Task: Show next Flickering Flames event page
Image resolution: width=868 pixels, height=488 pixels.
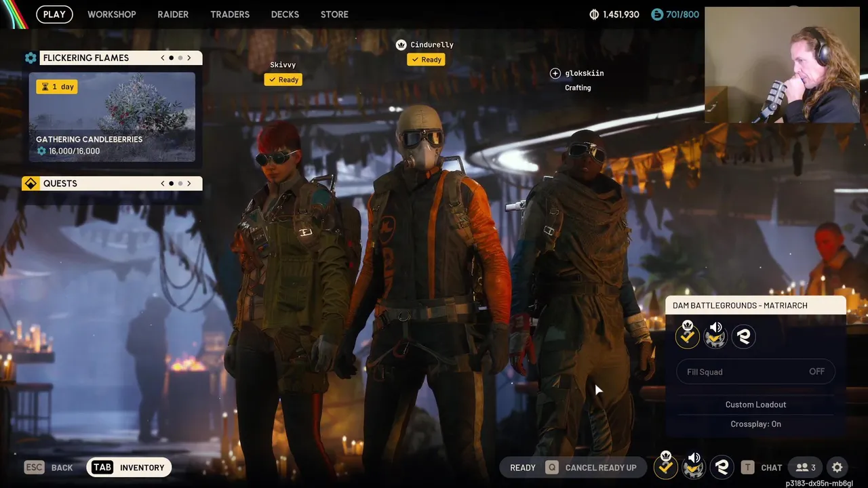Action: pos(189,58)
